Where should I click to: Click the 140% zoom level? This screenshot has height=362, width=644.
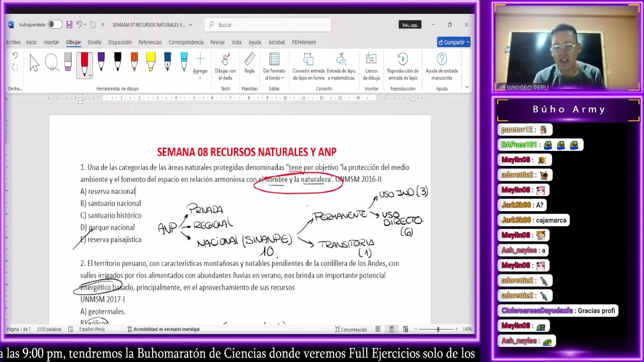pyautogui.click(x=467, y=329)
